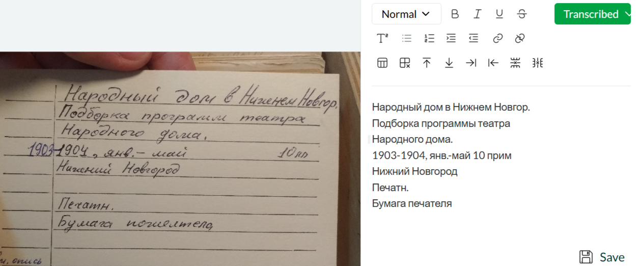Apply strikethrough to text
This screenshot has width=644, height=266.
tap(522, 14)
